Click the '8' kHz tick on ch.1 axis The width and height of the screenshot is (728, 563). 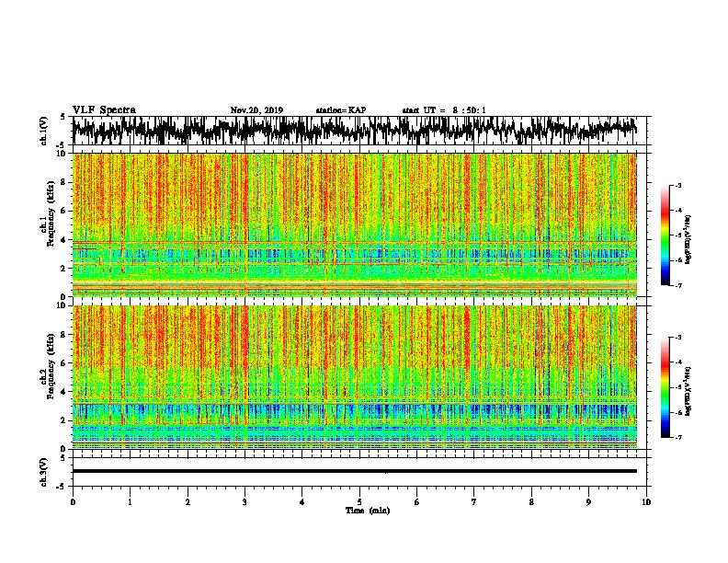point(63,182)
